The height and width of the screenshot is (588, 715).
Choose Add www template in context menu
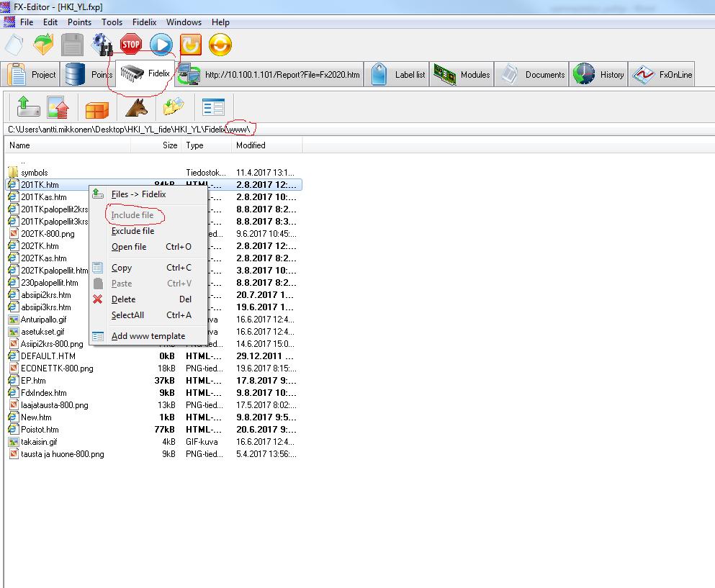[148, 336]
